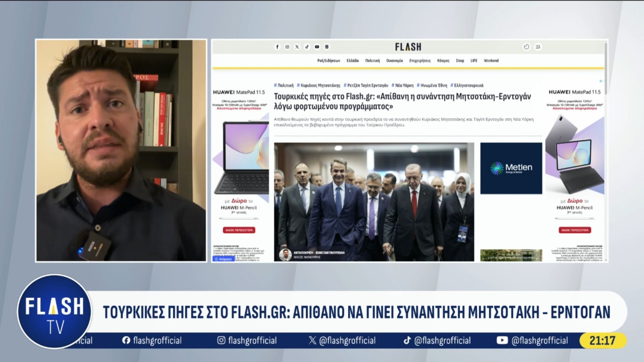Open the Ροή Ειδήσεων menu item
The image size is (644, 362).
pos(329,61)
